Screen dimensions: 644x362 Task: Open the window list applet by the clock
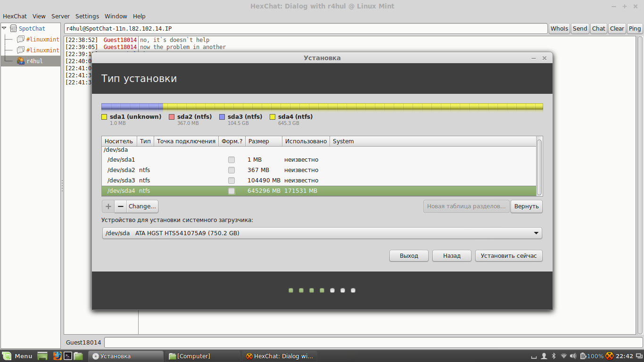coord(639,356)
